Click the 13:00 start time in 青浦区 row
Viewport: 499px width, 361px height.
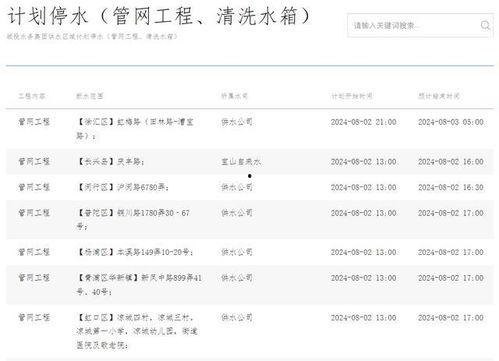coord(364,278)
